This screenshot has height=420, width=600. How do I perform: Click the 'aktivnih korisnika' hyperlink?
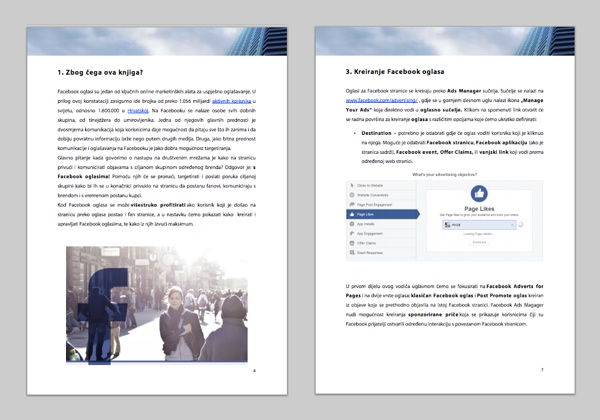(232, 101)
